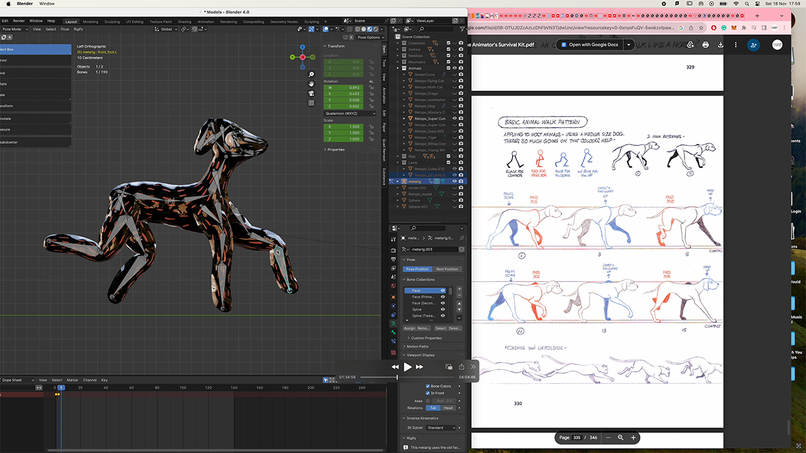
Task: Open the Pose Mode dropdown
Action: [x=14, y=29]
